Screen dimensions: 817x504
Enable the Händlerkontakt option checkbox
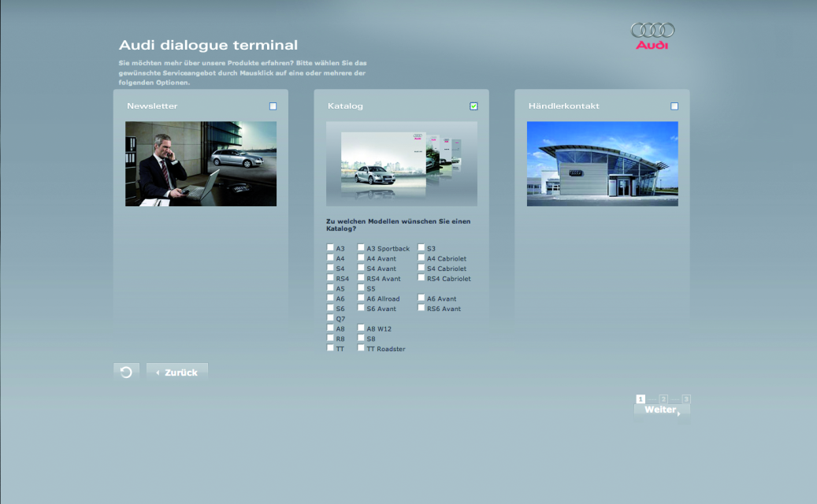[x=674, y=106]
